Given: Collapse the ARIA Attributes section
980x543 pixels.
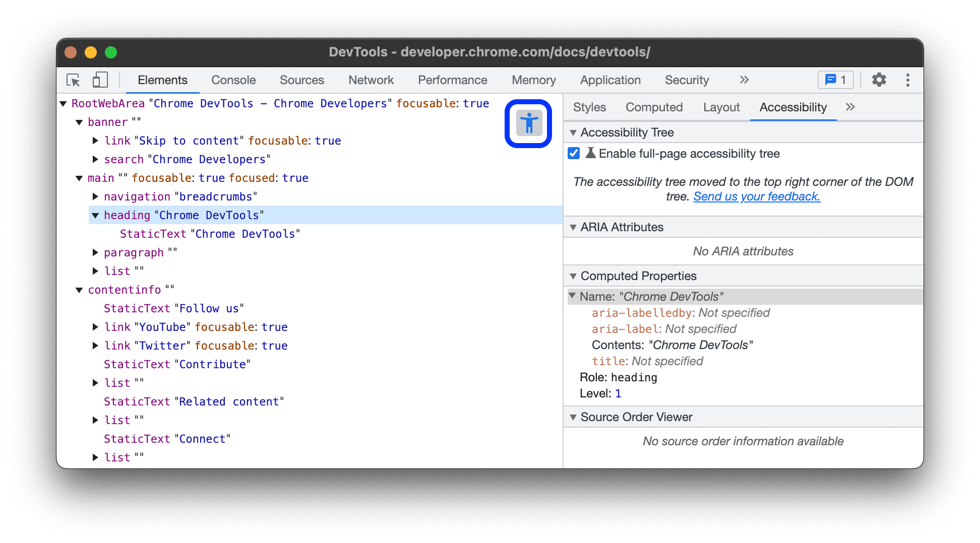Looking at the screenshot, I should tap(573, 227).
